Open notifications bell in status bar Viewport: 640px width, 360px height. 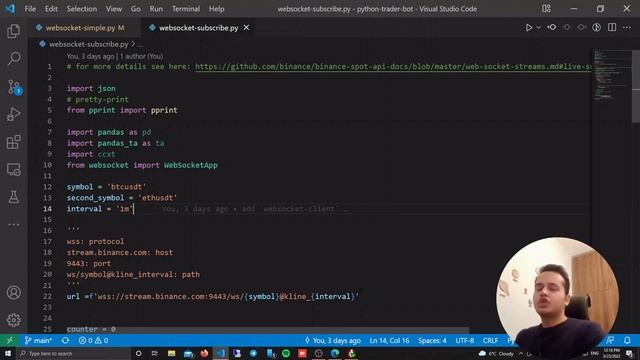click(x=627, y=340)
